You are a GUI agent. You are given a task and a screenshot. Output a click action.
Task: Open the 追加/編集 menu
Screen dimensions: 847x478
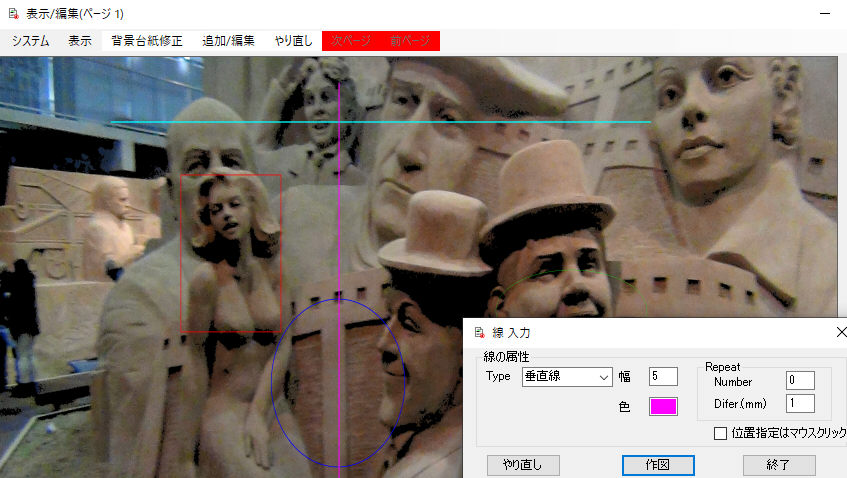tap(228, 41)
